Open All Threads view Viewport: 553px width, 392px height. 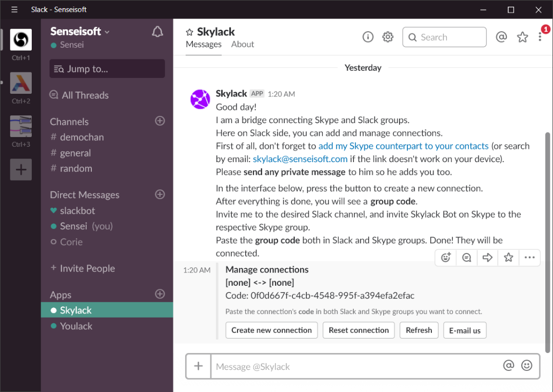point(80,95)
